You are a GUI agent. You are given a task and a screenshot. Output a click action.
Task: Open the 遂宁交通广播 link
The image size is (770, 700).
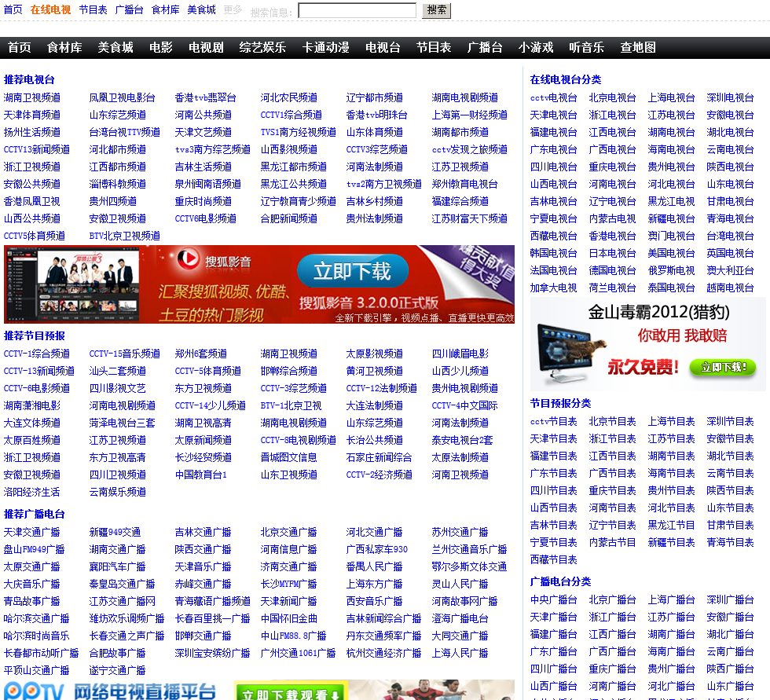point(117,670)
